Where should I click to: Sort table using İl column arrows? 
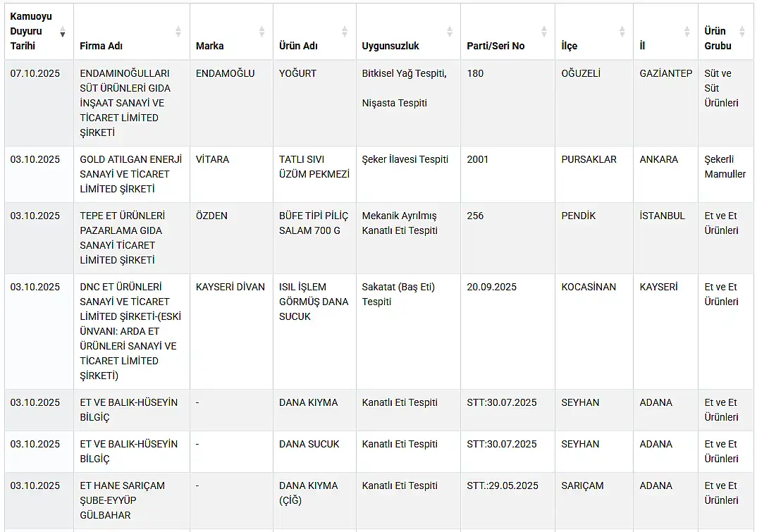(687, 32)
